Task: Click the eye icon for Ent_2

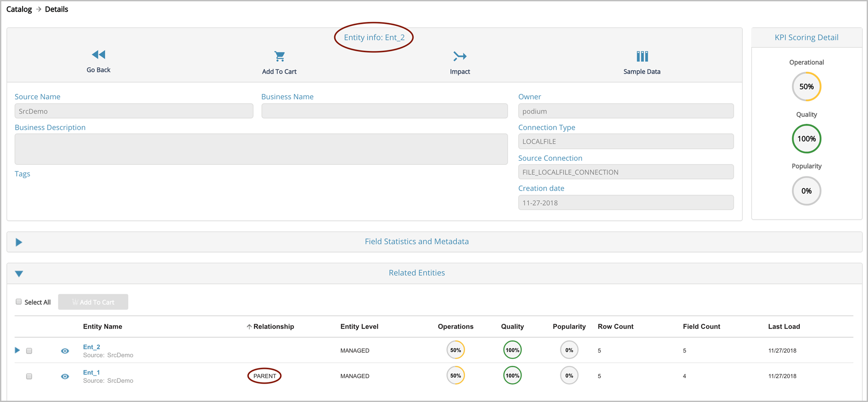Action: 65,351
